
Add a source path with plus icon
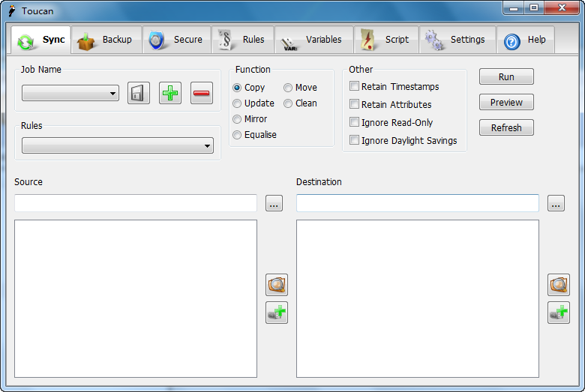pos(277,313)
